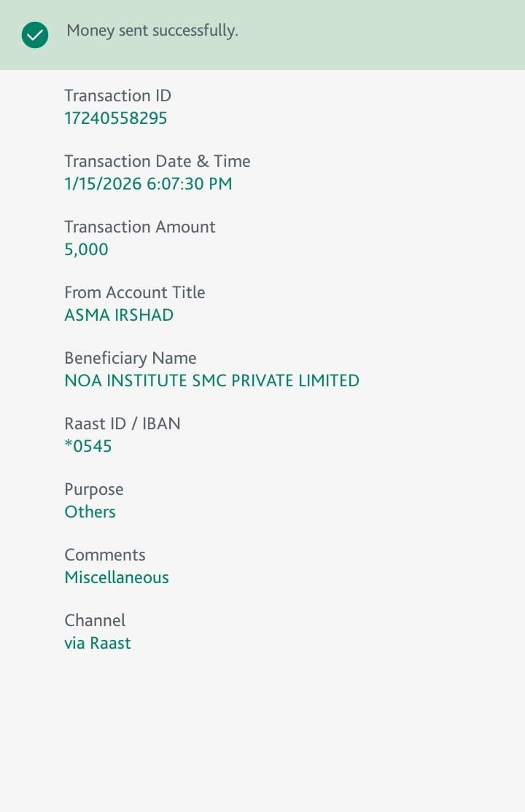Click the masked IBAN *0545
This screenshot has height=812, width=525.
(x=88, y=446)
